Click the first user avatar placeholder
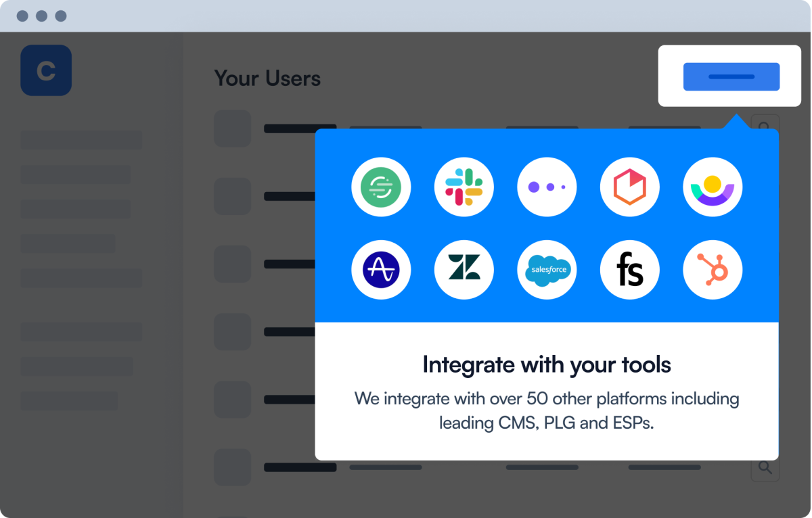Image resolution: width=812 pixels, height=518 pixels. [x=233, y=128]
